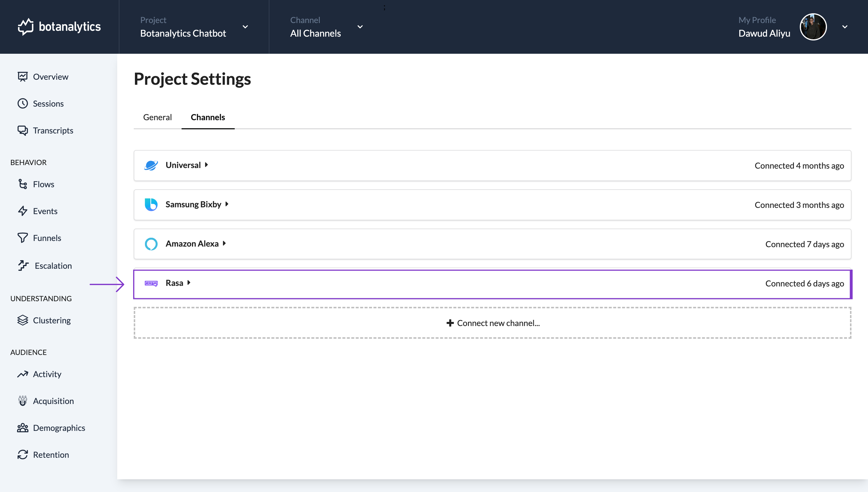Open the Project dropdown chevron
Screen dimensions: 868x492
pyautogui.click(x=246, y=27)
